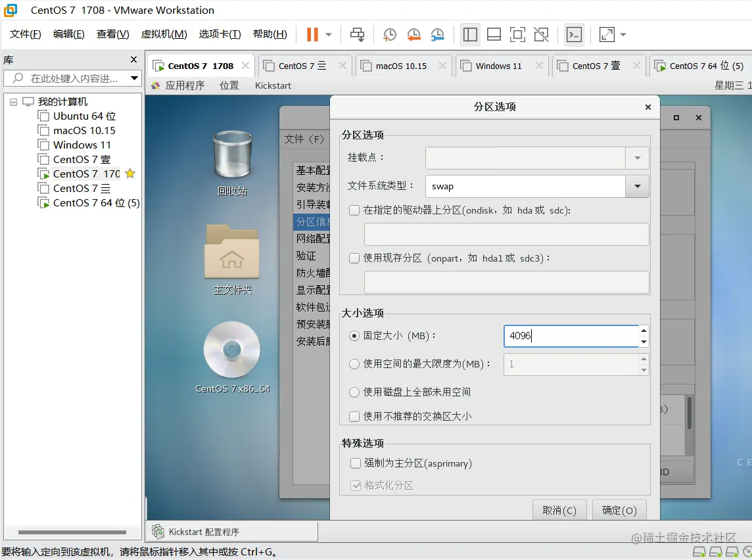Open the 应用程序 menu in the guest
This screenshot has height=560, width=752.
click(x=185, y=85)
